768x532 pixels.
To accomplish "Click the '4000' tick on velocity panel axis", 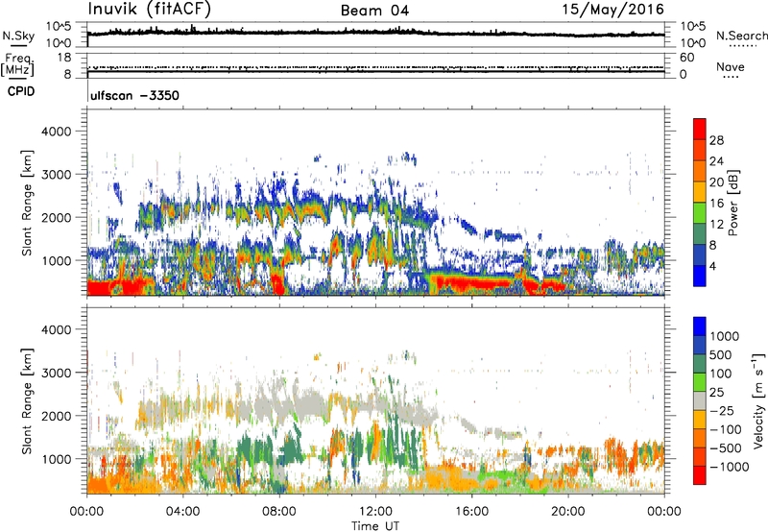I will click(56, 329).
